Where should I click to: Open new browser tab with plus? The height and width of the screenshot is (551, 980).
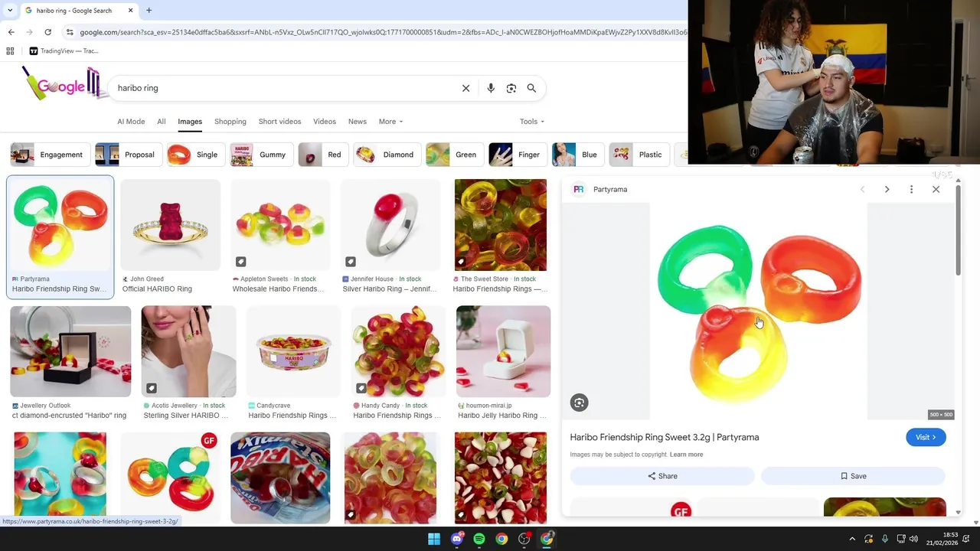149,11
